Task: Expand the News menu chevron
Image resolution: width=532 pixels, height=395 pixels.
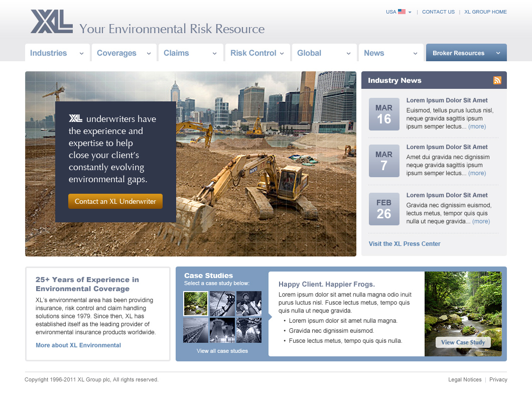Action: coord(415,53)
